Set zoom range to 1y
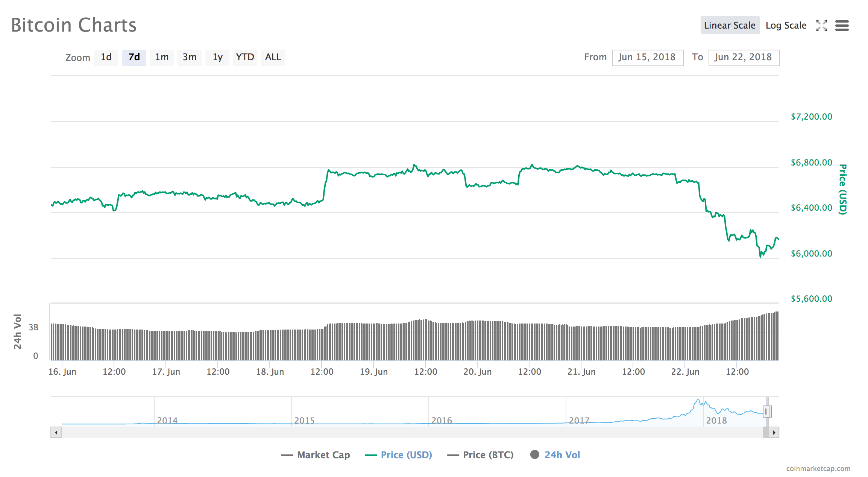This screenshot has width=868, height=477. pyautogui.click(x=217, y=58)
